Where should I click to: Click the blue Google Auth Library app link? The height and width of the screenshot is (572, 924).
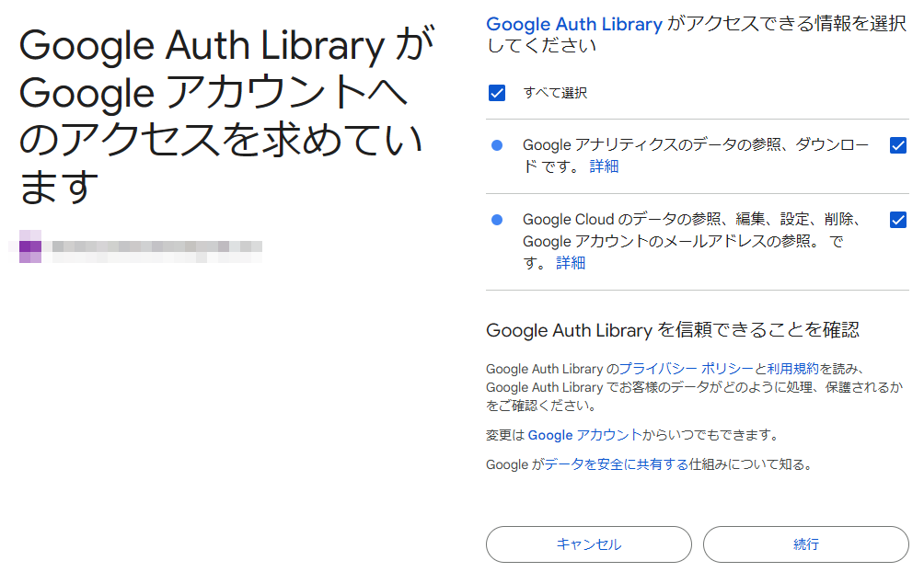[x=574, y=25]
